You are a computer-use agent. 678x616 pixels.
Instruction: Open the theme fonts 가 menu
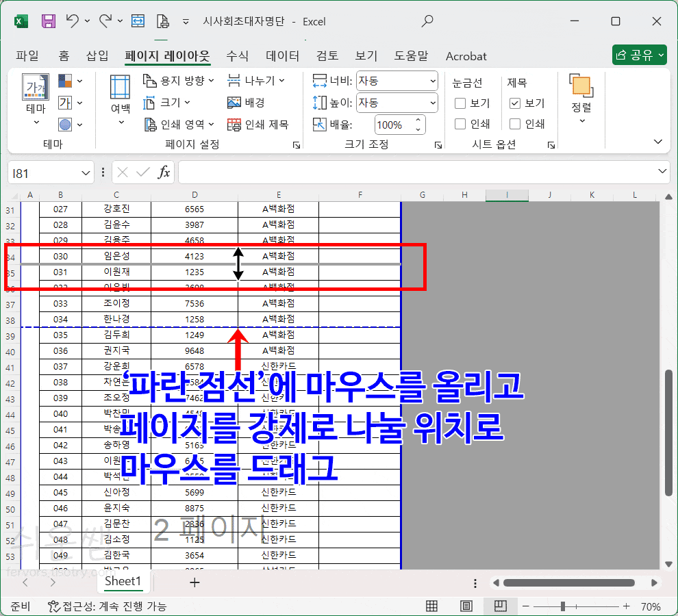[70, 103]
